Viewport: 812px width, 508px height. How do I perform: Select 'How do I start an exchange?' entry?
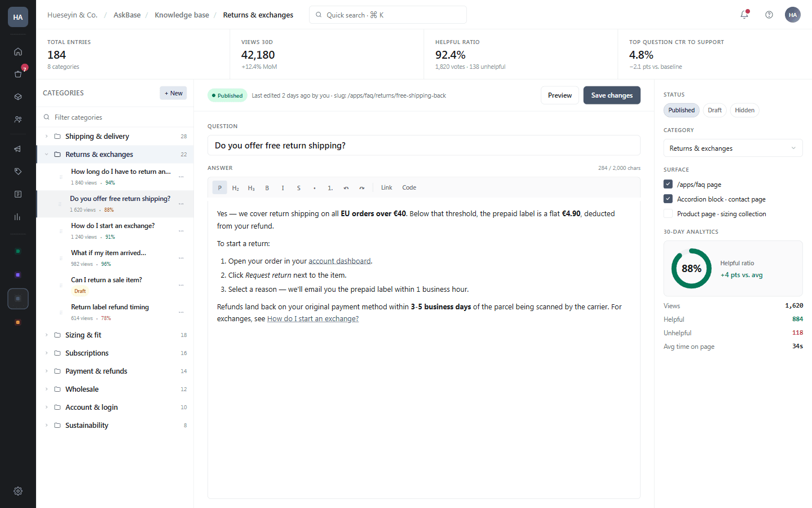point(115,231)
